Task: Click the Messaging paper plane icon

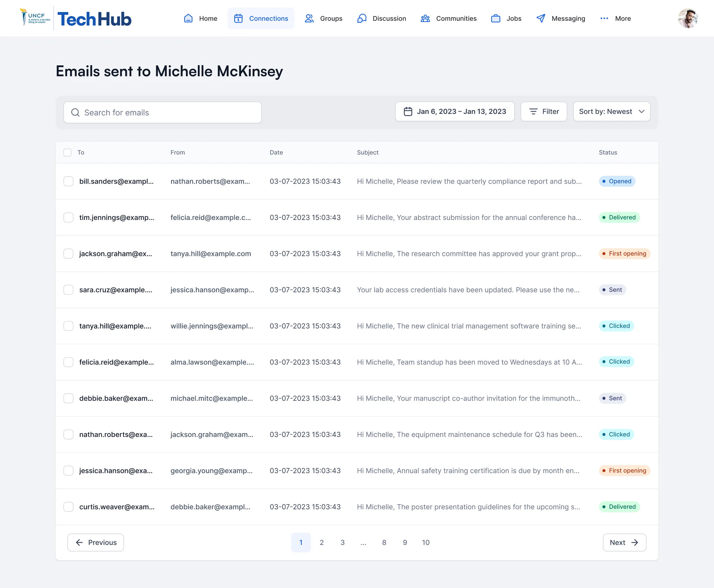Action: (x=541, y=18)
